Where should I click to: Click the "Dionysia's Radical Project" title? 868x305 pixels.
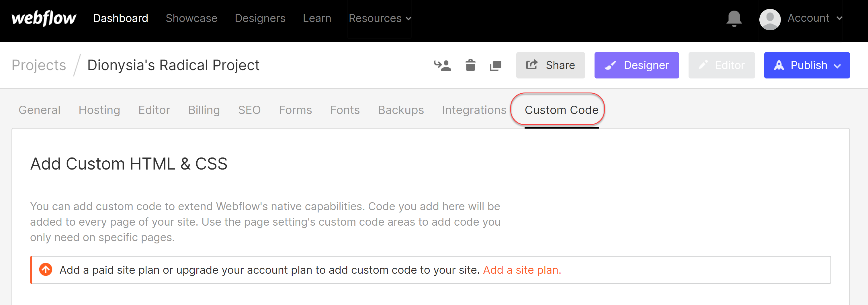(173, 65)
